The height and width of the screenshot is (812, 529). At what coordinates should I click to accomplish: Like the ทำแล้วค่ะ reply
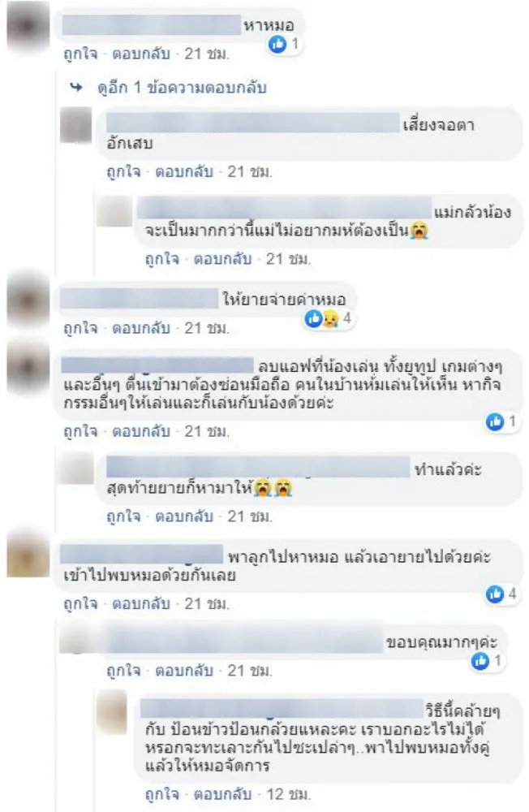(x=123, y=516)
